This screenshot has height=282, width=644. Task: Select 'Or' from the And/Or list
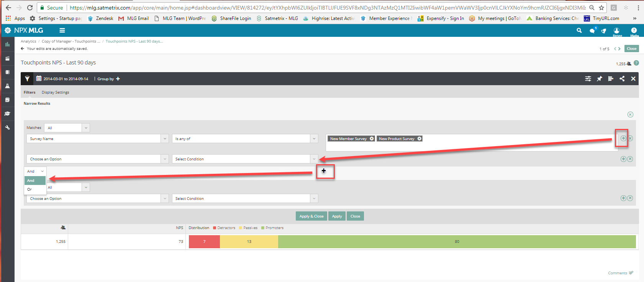pyautogui.click(x=30, y=190)
